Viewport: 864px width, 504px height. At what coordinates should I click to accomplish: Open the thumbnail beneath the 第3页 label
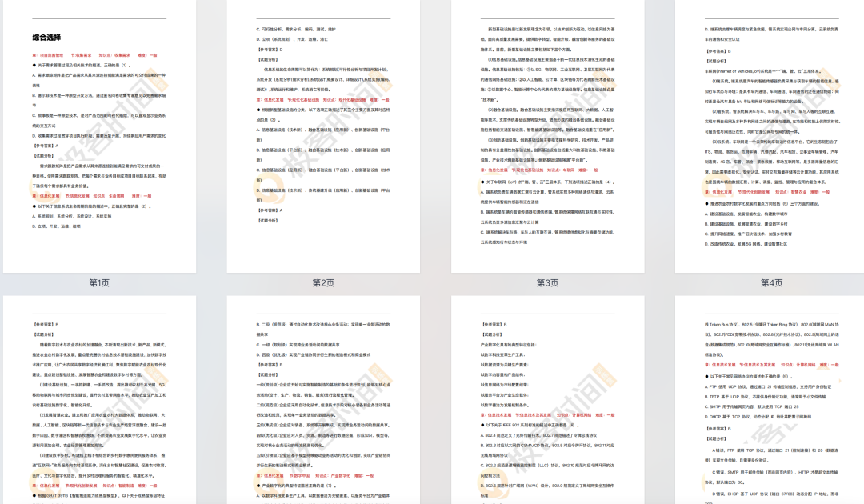547,400
